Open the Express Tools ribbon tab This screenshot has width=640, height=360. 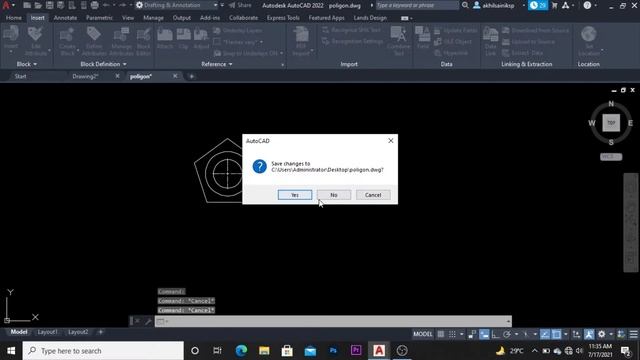[283, 18]
